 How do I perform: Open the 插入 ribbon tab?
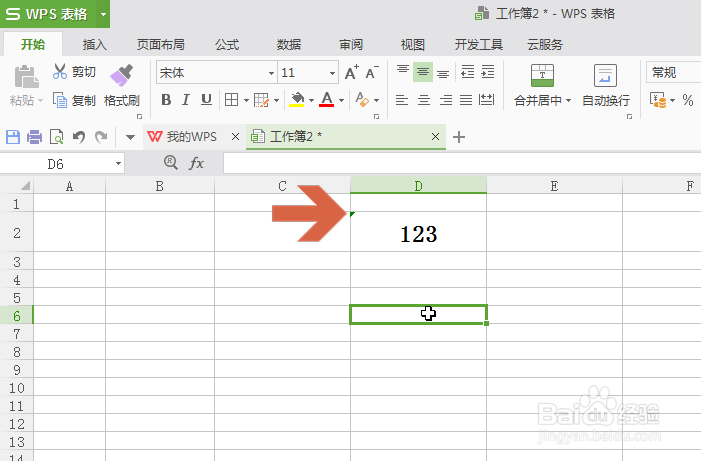pyautogui.click(x=94, y=44)
